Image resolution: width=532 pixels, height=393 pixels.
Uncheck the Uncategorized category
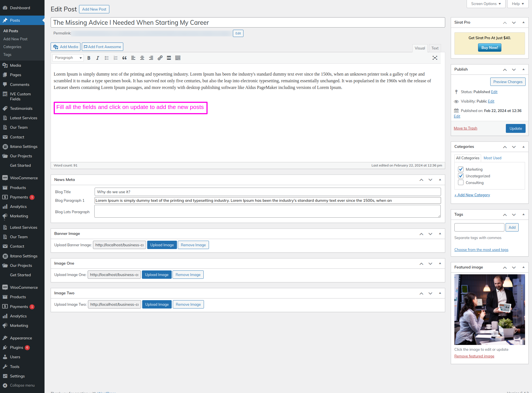tap(461, 176)
